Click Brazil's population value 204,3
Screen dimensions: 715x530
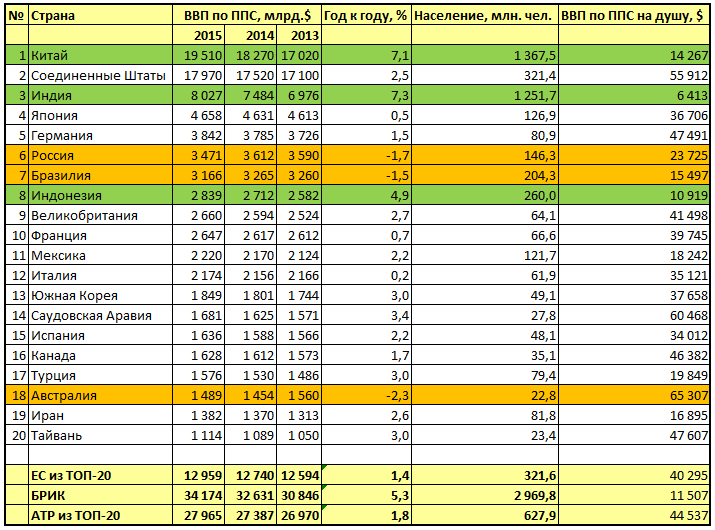[485, 175]
